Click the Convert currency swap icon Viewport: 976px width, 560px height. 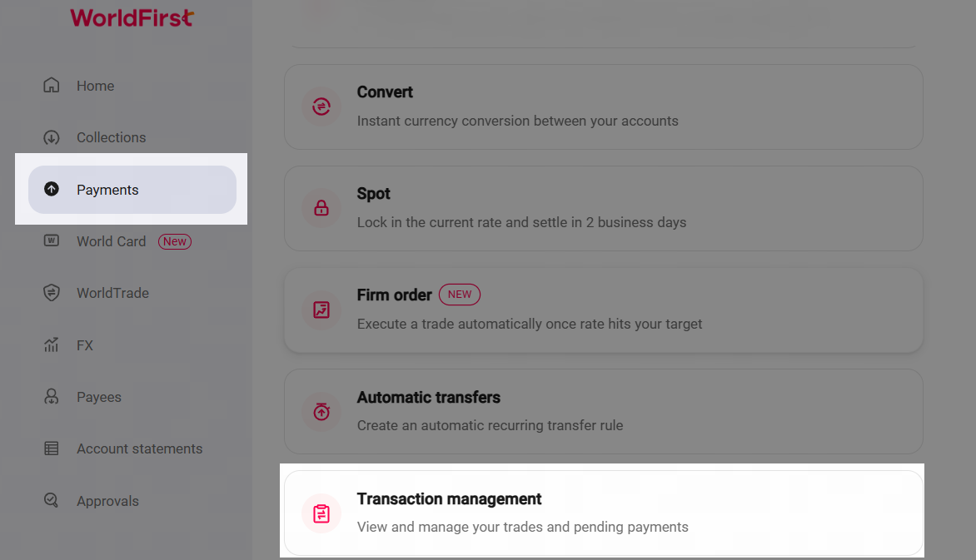point(321,107)
